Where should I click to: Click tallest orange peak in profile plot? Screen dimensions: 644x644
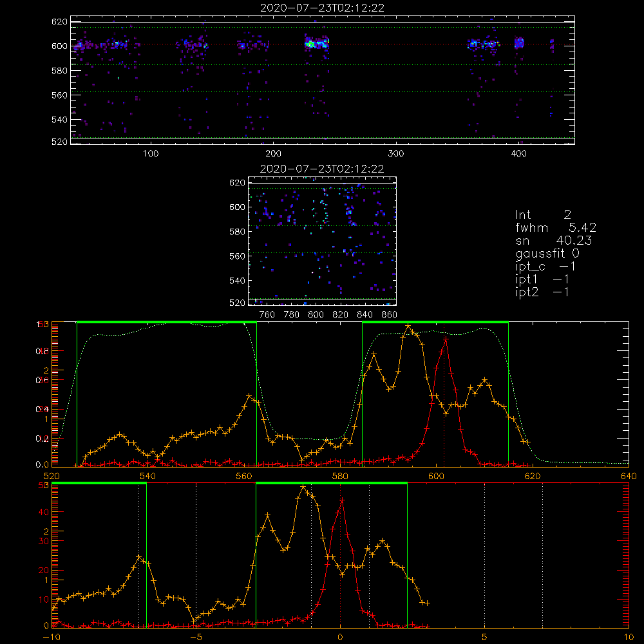[408, 326]
